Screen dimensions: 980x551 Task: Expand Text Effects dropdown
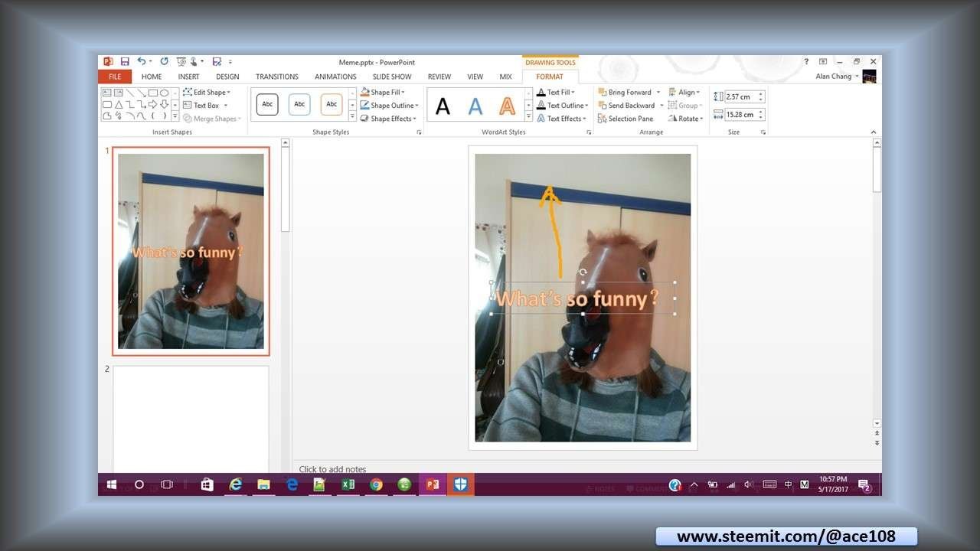tap(585, 119)
